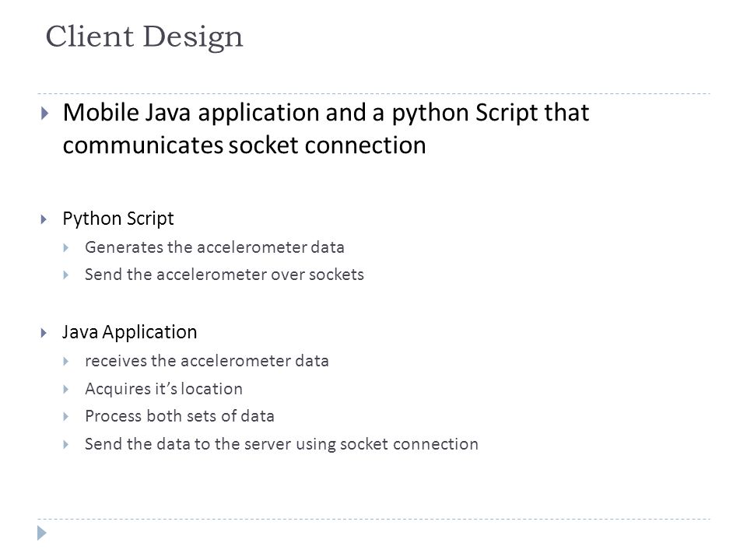
Task: Click the triangle marker at slide bottom-left corner
Action: click(42, 533)
